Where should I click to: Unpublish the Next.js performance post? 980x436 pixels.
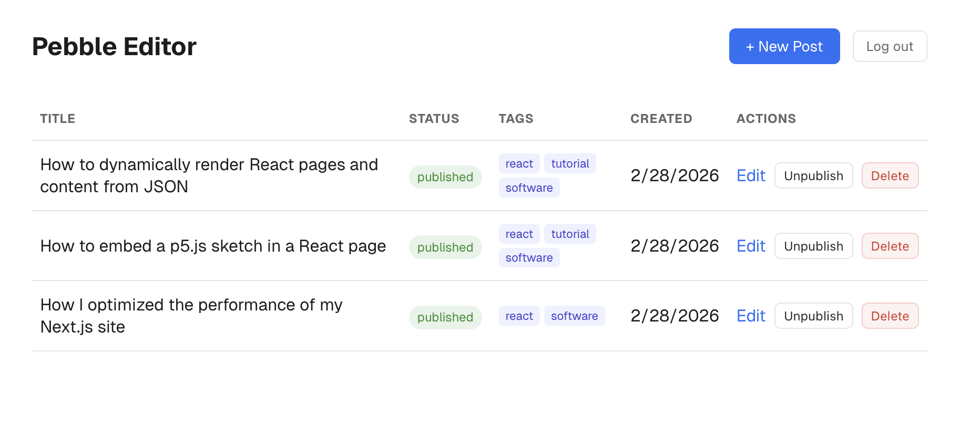(813, 316)
